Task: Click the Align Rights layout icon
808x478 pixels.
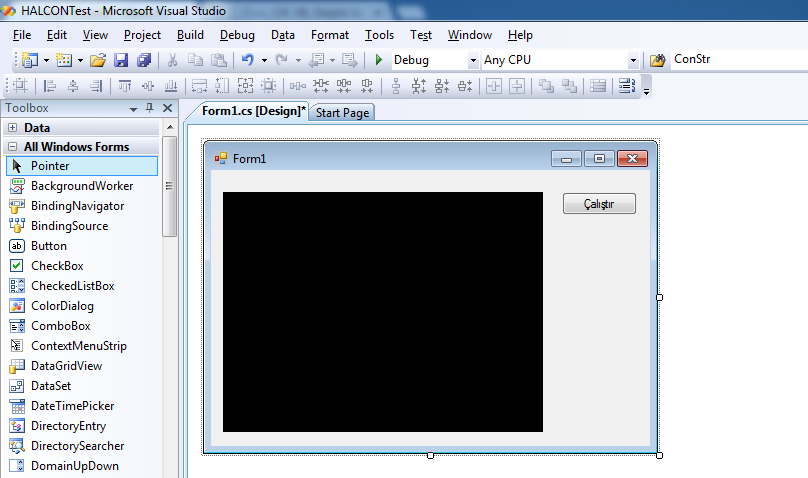Action: coord(96,86)
